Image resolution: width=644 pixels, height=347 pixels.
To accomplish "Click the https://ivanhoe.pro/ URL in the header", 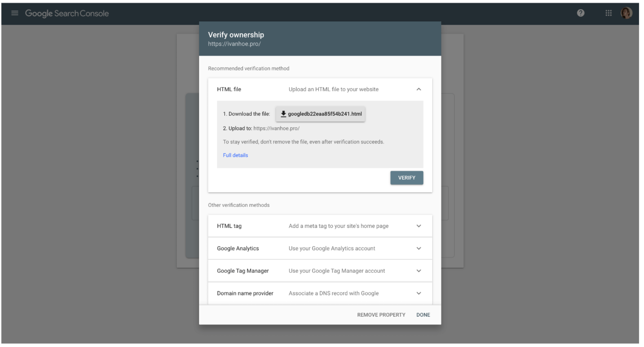I will (x=234, y=44).
